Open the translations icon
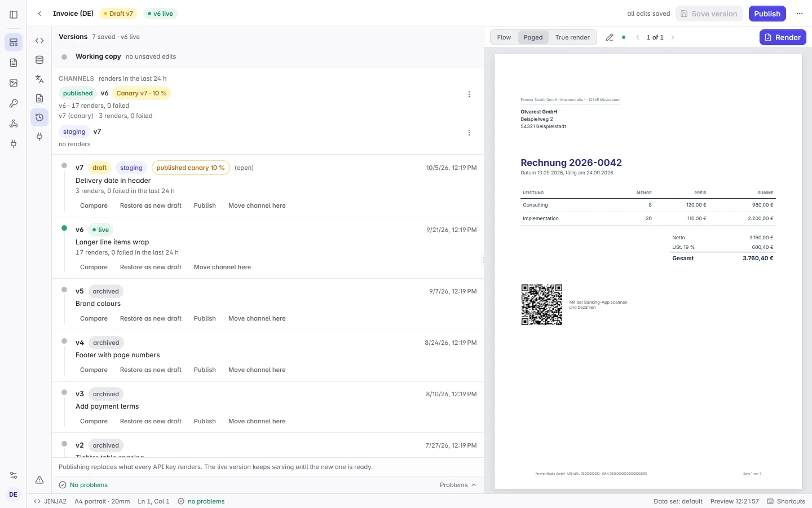Screen dimensions: 812x508 pos(39,79)
